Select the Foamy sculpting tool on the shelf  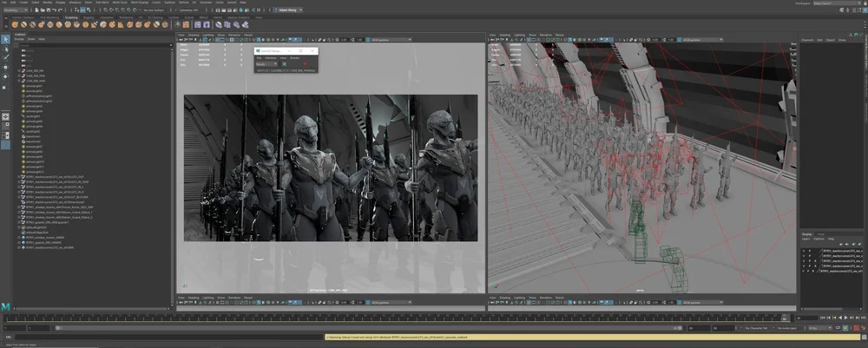68,24
